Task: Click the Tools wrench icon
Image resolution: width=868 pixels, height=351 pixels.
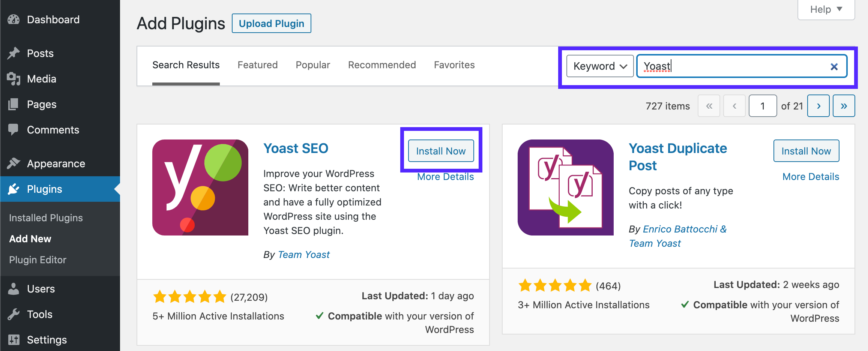Action: (x=14, y=314)
